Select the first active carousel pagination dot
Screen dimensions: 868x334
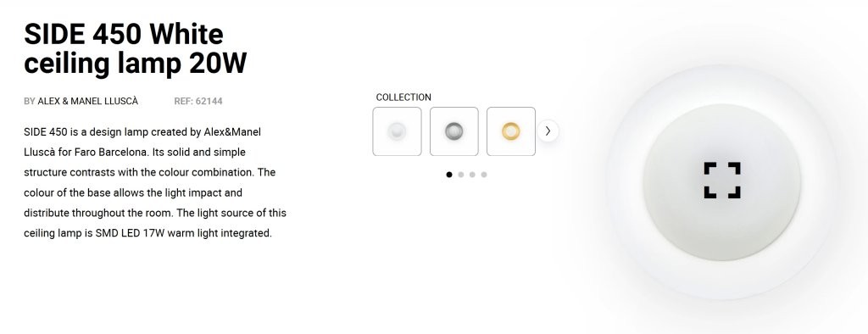point(449,175)
